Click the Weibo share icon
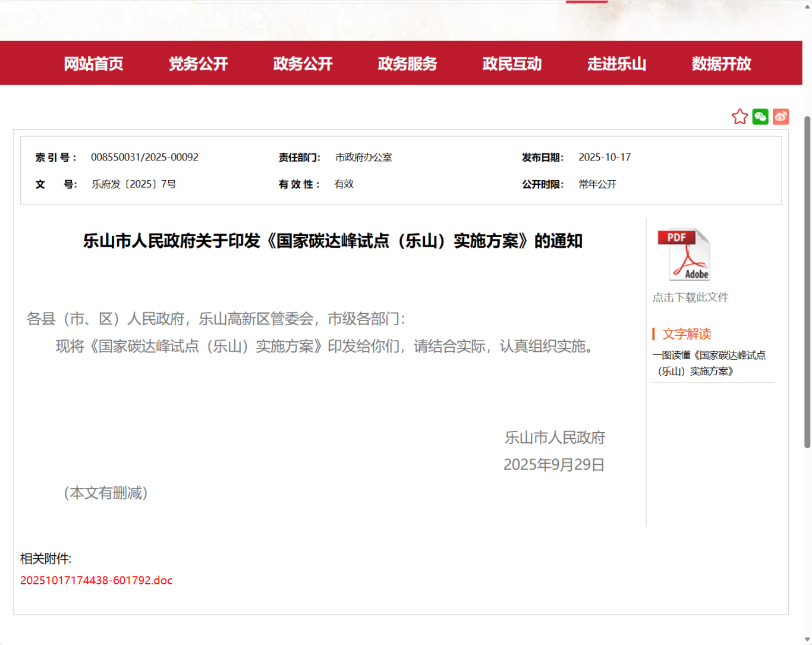 [780, 117]
